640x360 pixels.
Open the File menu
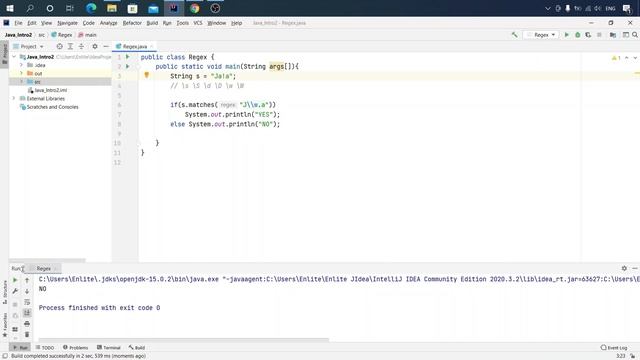click(x=18, y=23)
